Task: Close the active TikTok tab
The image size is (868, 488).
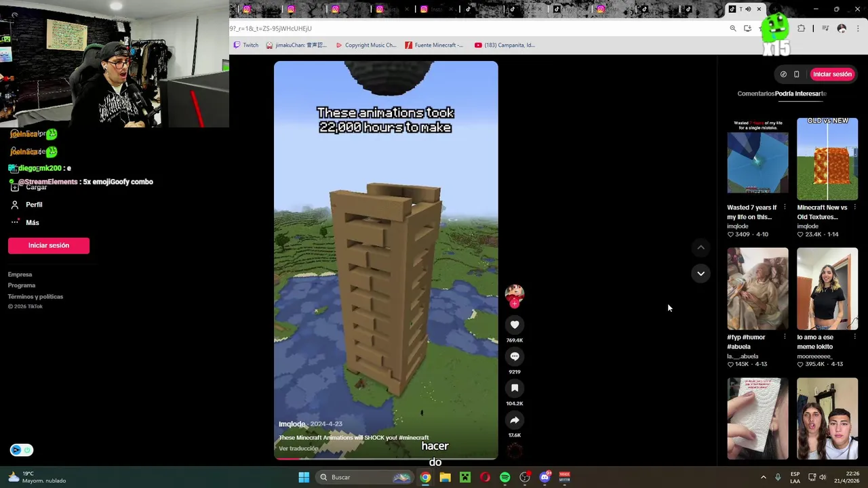Action: click(x=759, y=9)
